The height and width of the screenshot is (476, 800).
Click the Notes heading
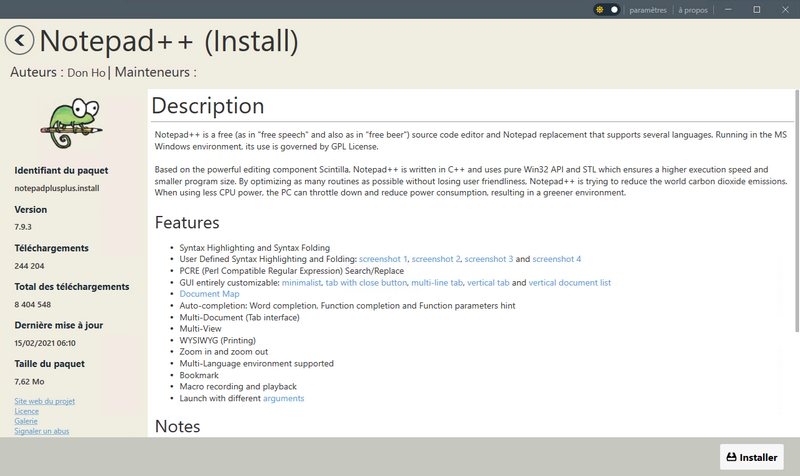177,426
